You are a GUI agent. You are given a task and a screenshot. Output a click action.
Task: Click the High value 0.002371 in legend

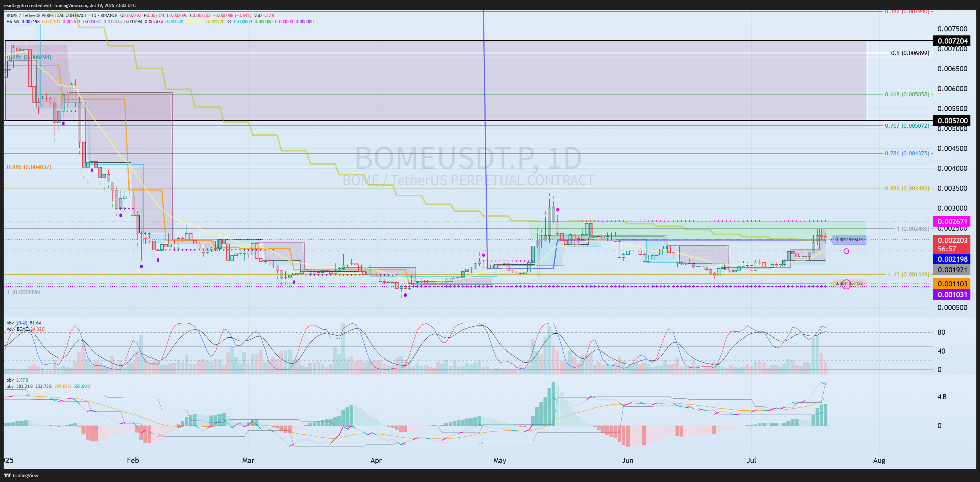click(x=154, y=16)
